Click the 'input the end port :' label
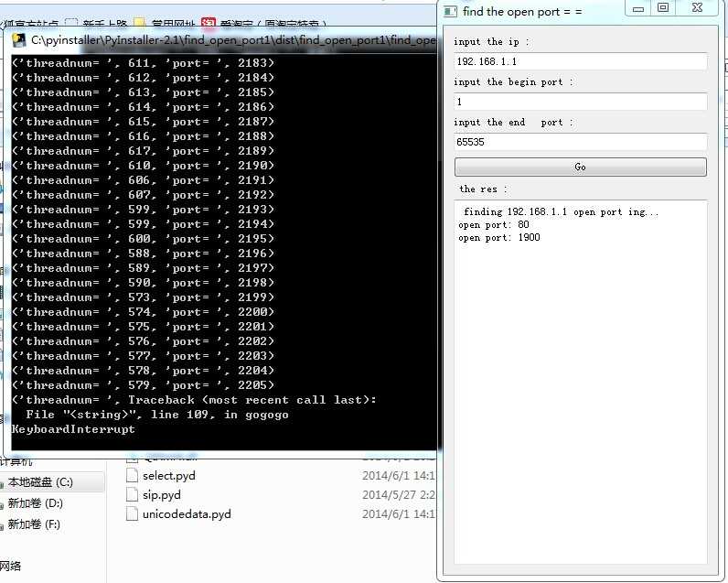 coord(513,122)
